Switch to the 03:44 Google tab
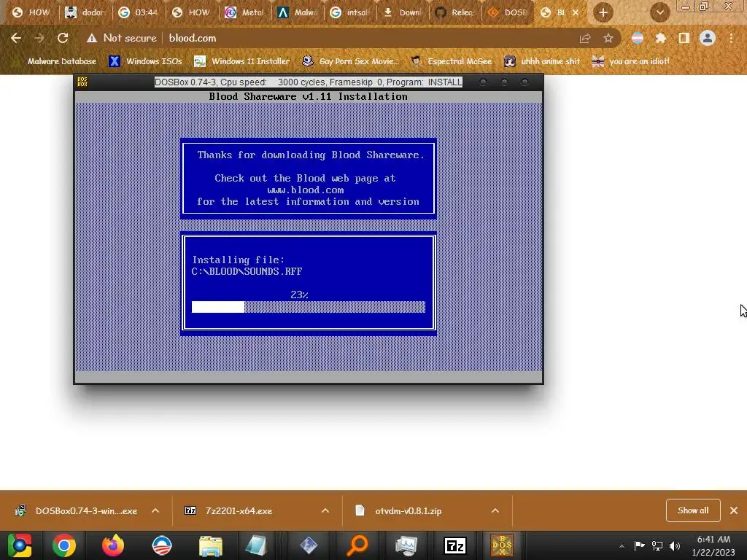This screenshot has width=747, height=560. pos(138,13)
